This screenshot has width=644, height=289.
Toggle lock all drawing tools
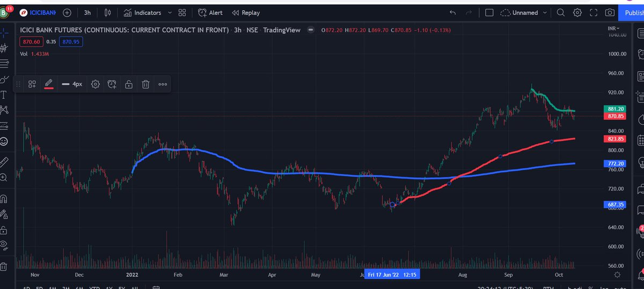pyautogui.click(x=4, y=229)
